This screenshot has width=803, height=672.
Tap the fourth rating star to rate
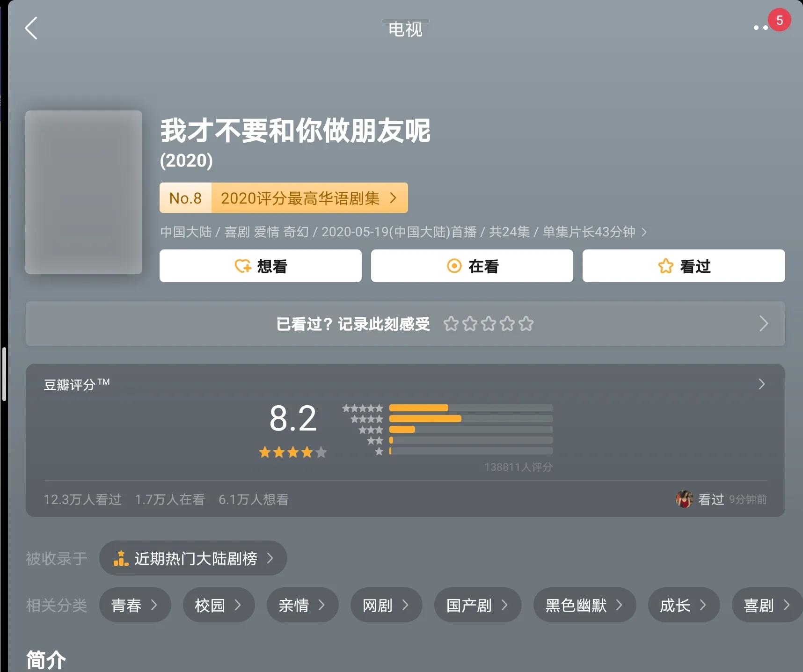507,323
